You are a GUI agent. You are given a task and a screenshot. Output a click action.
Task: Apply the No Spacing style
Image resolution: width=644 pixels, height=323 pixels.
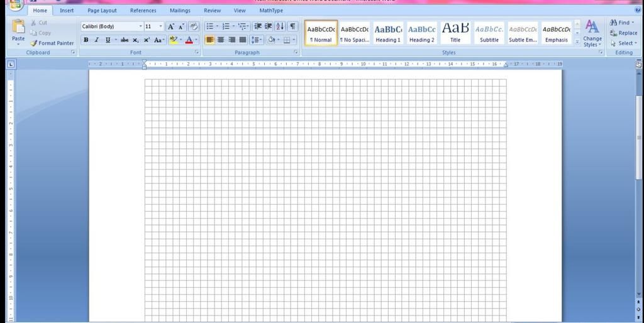coord(355,33)
